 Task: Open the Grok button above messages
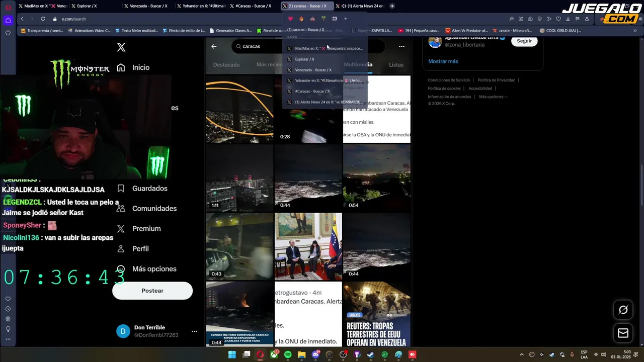tap(623, 310)
